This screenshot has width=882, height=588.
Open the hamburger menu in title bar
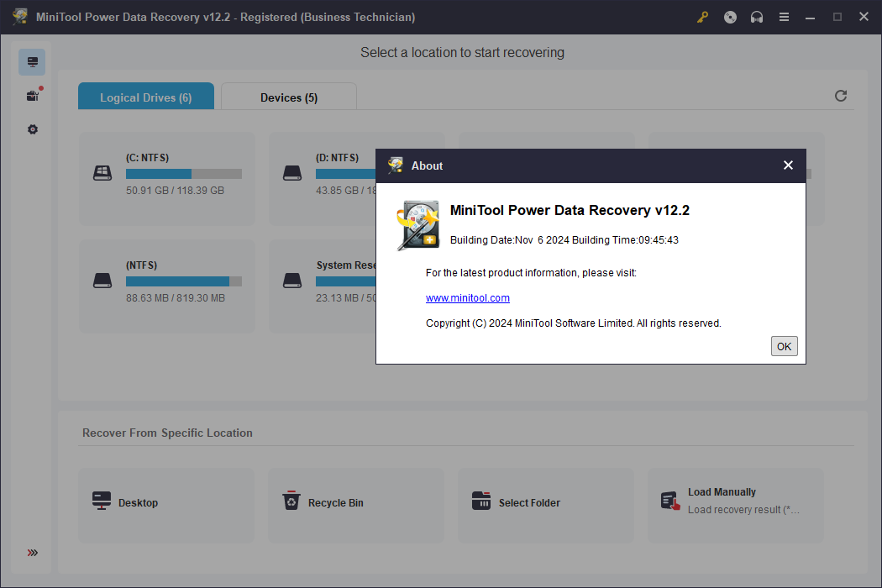[784, 18]
